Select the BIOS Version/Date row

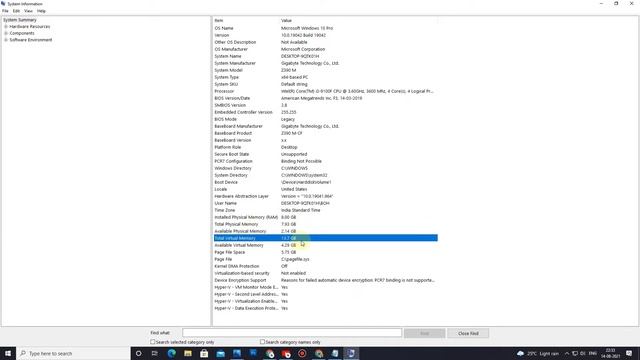325,98
